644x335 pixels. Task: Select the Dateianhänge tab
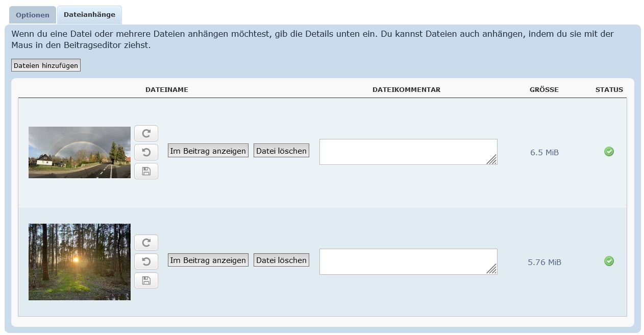pos(89,15)
